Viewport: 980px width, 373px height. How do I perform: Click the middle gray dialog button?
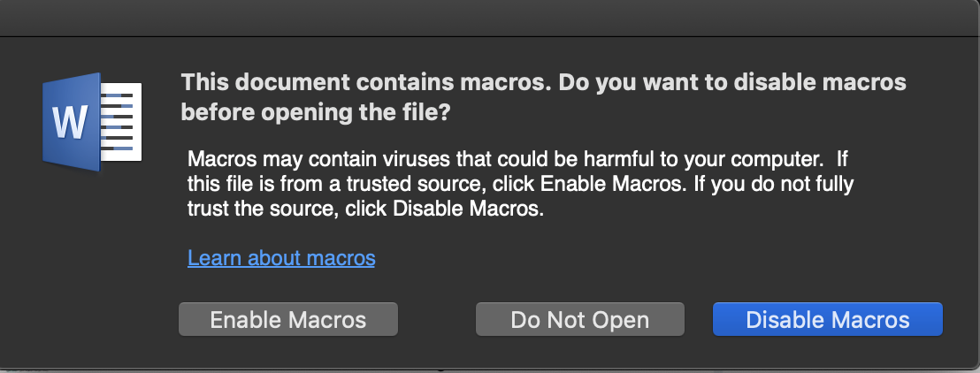click(580, 319)
